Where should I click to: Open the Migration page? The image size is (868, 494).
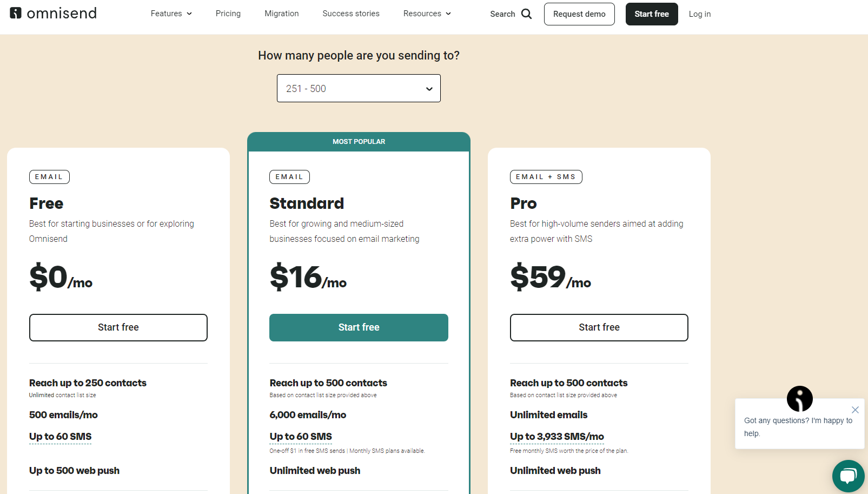point(281,14)
